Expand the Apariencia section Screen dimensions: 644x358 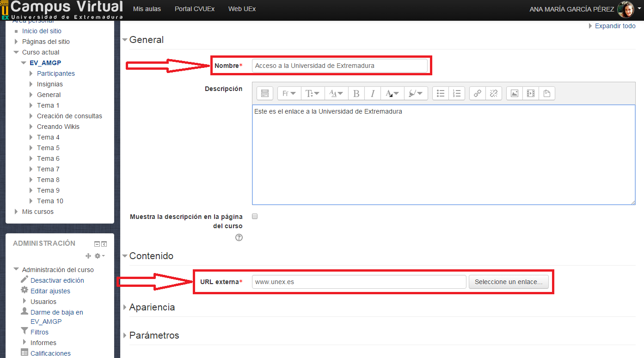152,307
